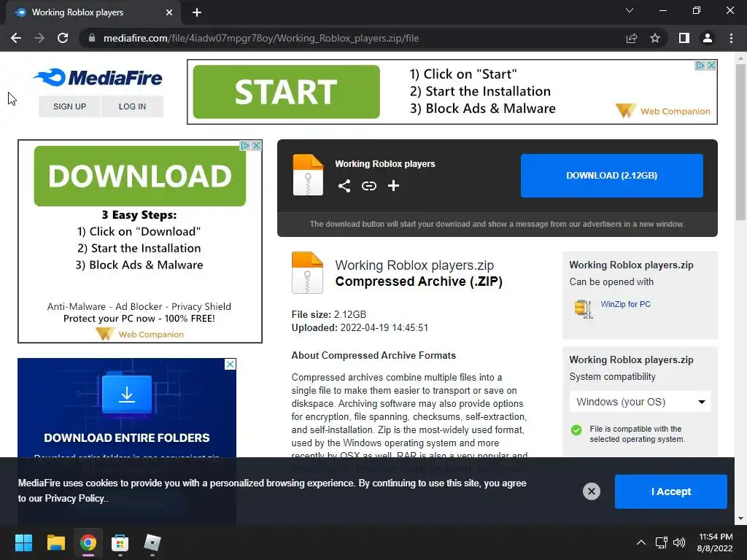Open Roblox from the taskbar

pos(152,542)
